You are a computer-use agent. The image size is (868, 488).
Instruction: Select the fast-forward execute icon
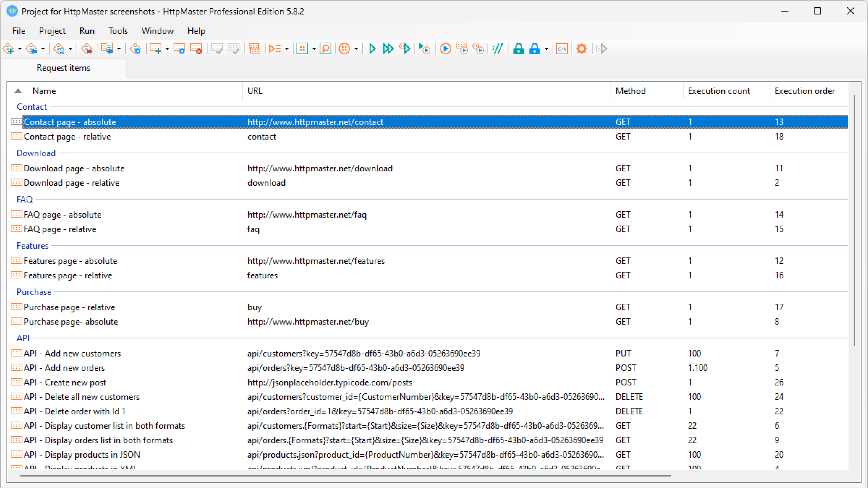(388, 49)
